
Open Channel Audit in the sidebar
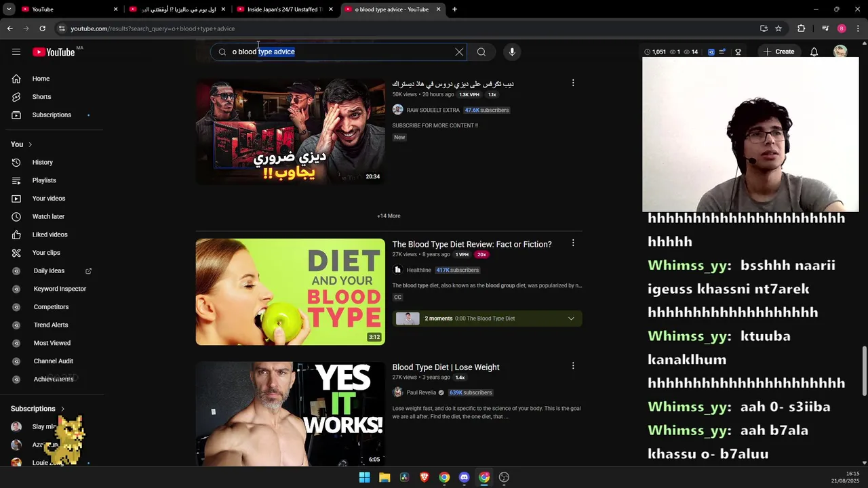coord(52,361)
